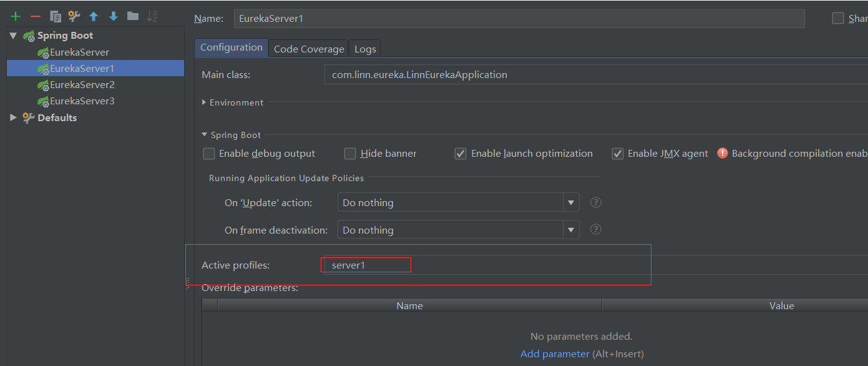Screen dimensions: 868x366
Task: Click the Add parameter link
Action: tap(555, 354)
